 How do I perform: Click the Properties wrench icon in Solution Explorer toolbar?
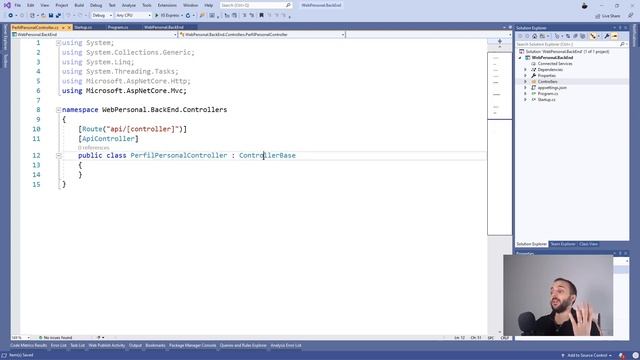click(x=607, y=36)
